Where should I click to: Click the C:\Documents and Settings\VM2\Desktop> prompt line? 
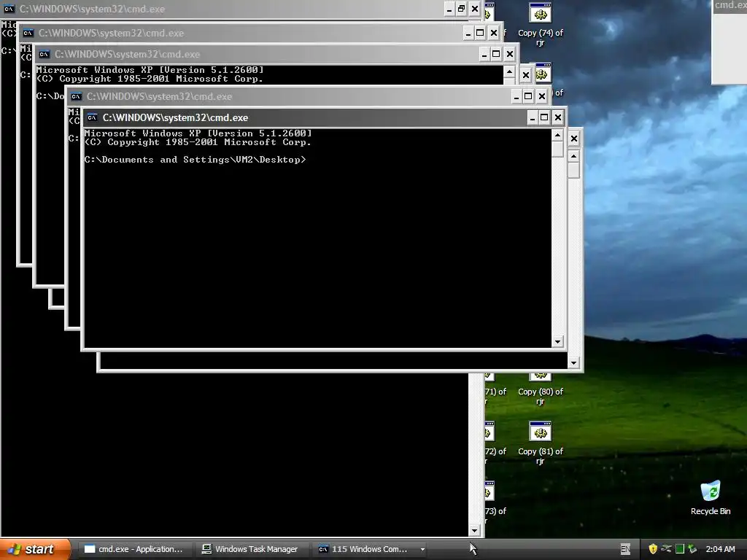196,160
